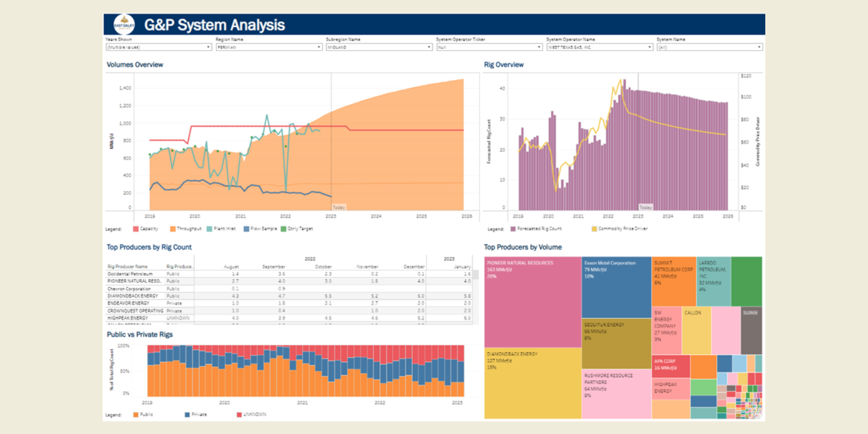Click the August column header
Screen dimensions: 868x434
click(231, 267)
